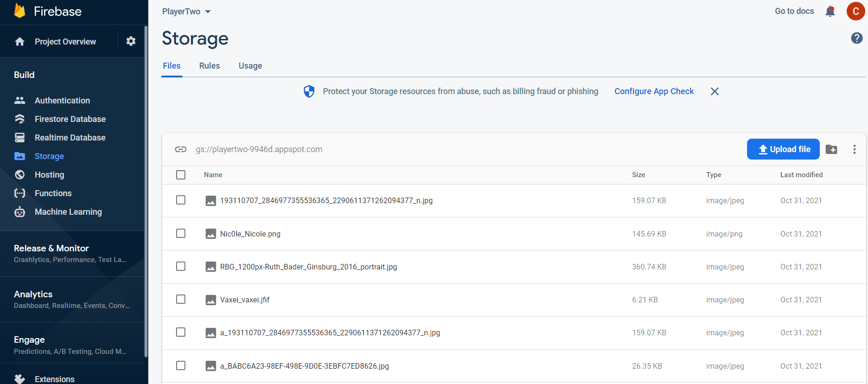
Task: Select the a_BABC6A23 file checkbox
Action: click(181, 365)
